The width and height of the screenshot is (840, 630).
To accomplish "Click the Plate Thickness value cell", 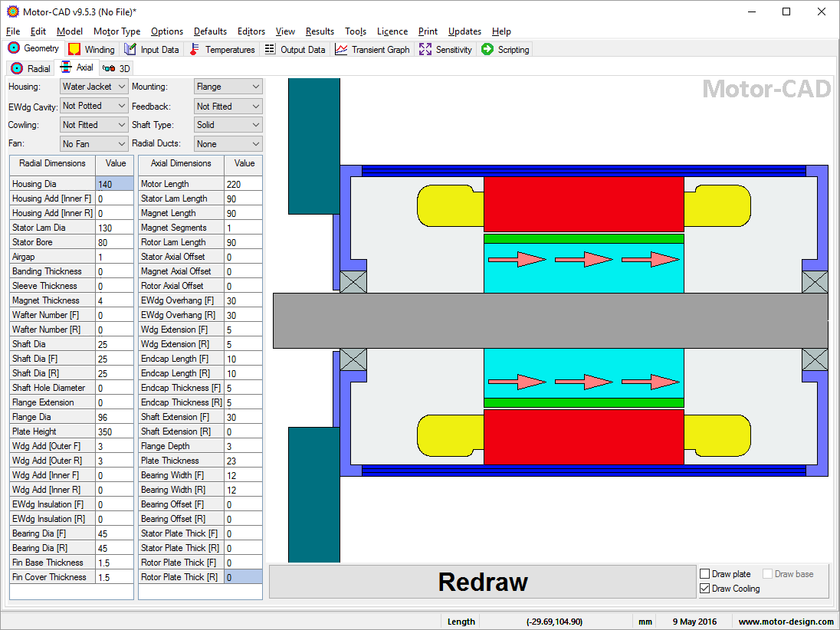I will (243, 460).
